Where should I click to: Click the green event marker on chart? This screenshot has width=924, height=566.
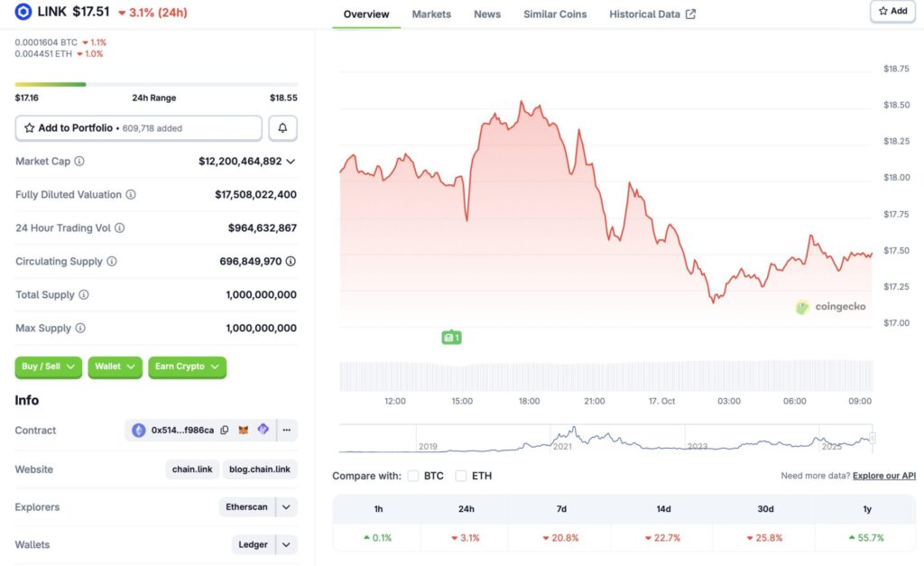click(451, 338)
